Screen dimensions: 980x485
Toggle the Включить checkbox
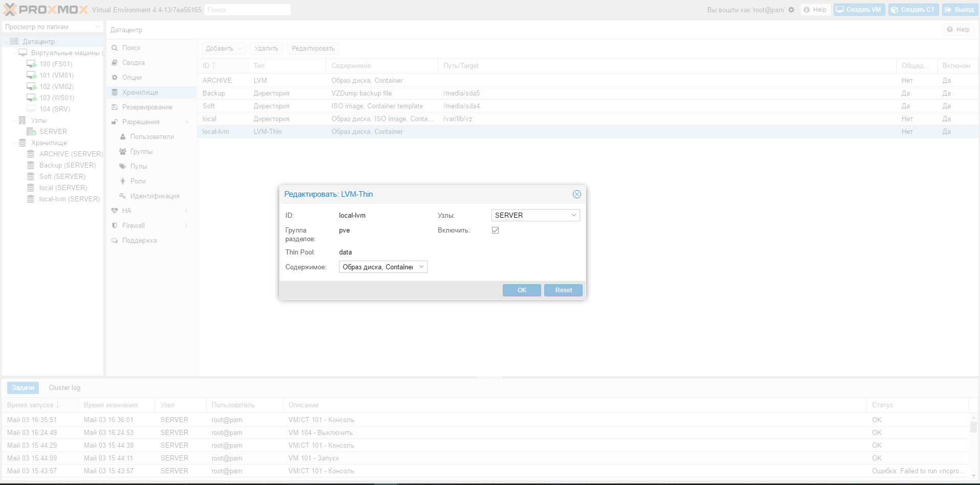[495, 230]
